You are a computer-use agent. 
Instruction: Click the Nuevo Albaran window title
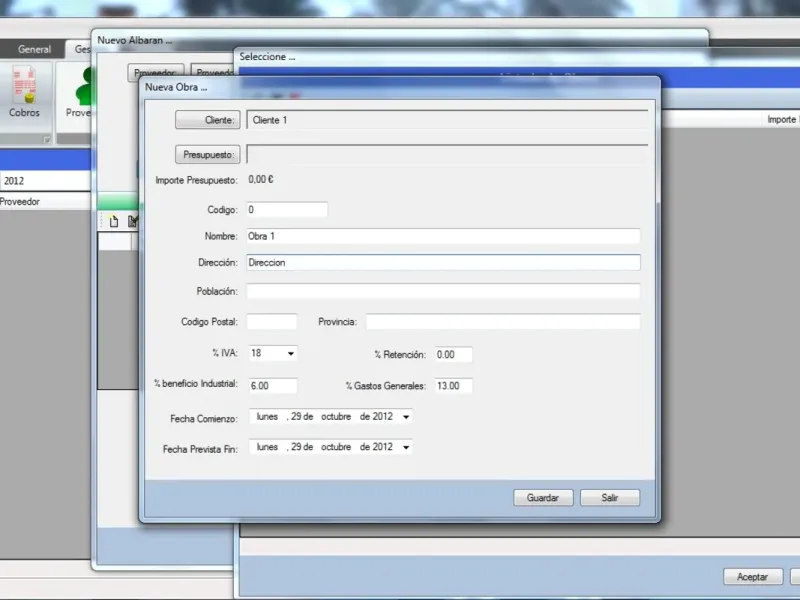point(135,40)
